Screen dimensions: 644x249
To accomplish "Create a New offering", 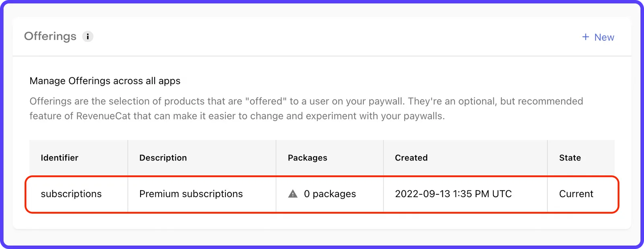I will point(598,37).
